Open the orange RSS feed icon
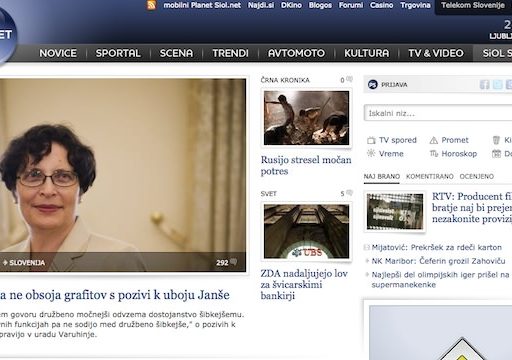This screenshot has width=512, height=360. [151, 5]
